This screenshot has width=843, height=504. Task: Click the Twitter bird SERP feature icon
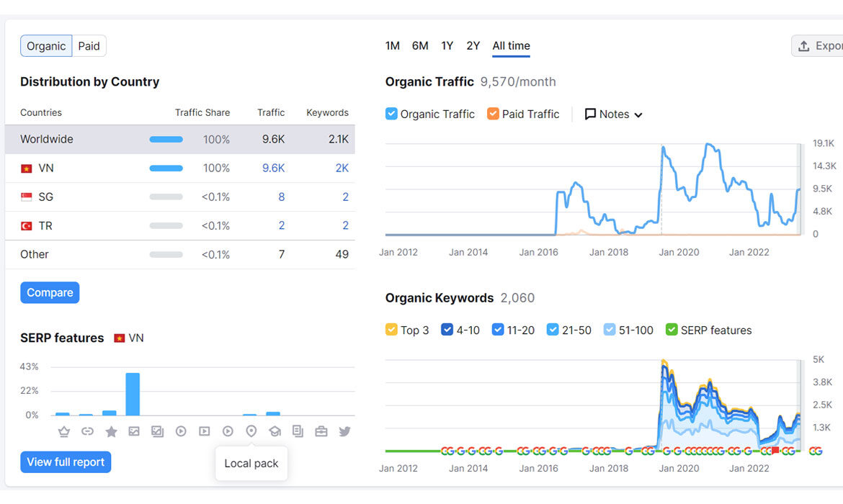[x=344, y=431]
